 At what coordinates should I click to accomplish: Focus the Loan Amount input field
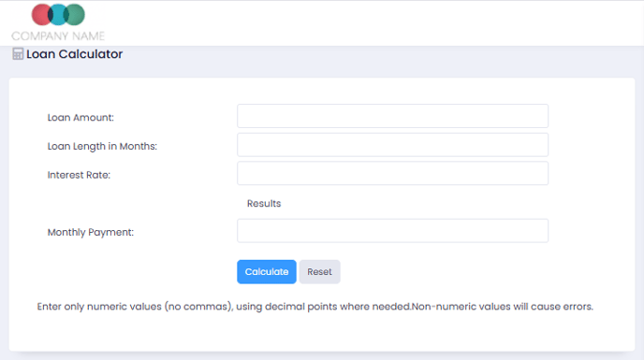point(392,116)
